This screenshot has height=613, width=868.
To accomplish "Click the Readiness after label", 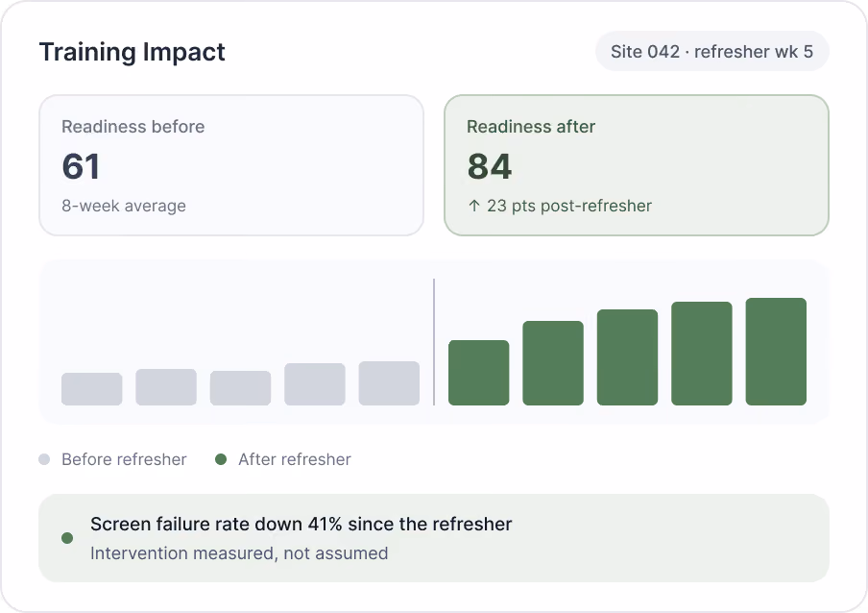I will tap(531, 126).
